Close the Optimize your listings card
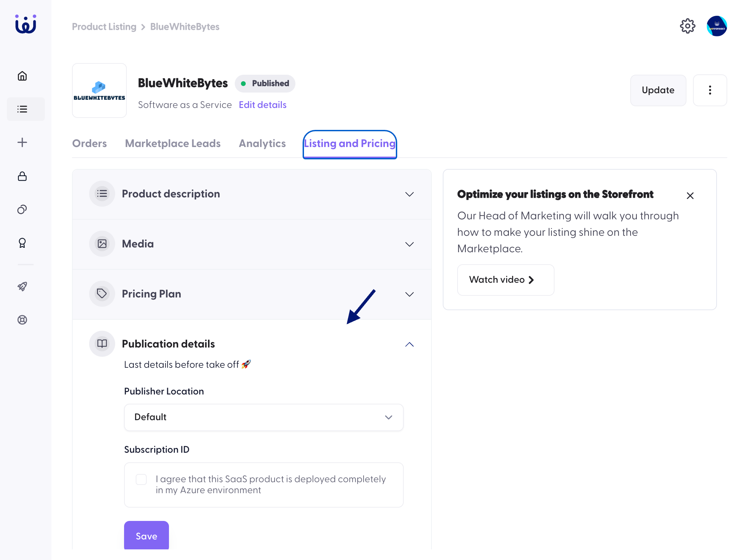This screenshot has height=560, width=743. pyautogui.click(x=690, y=196)
